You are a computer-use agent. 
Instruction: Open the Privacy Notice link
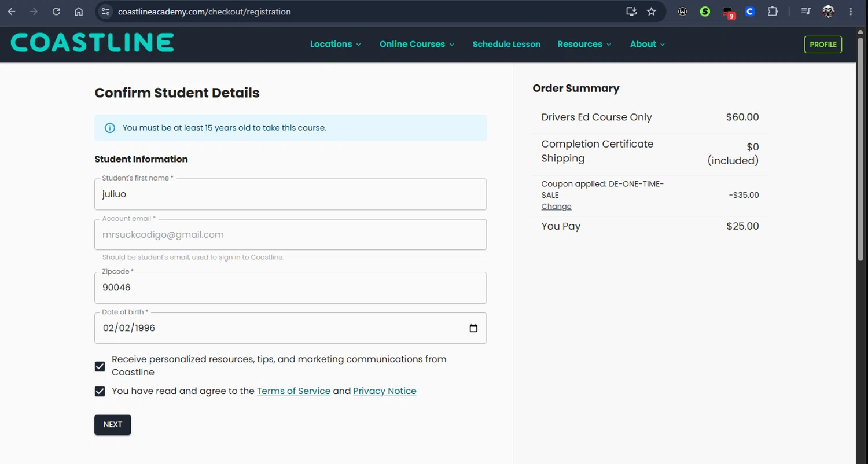385,391
